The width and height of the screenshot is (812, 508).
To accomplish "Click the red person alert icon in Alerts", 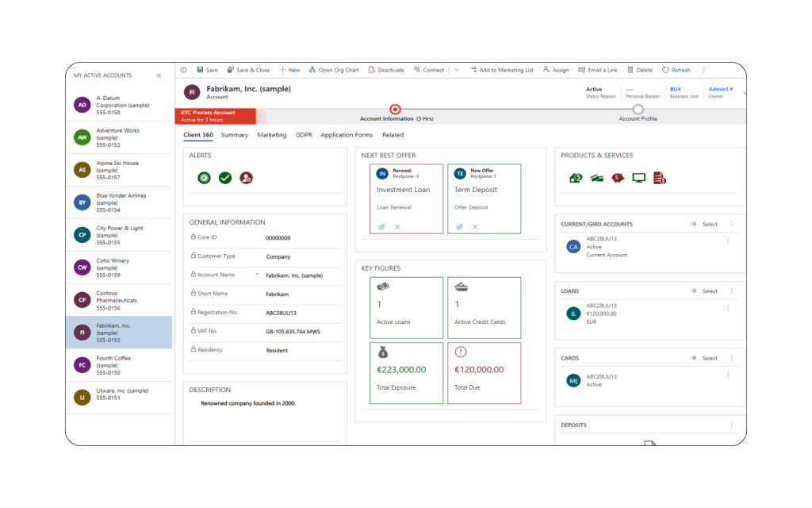I will tap(246, 178).
